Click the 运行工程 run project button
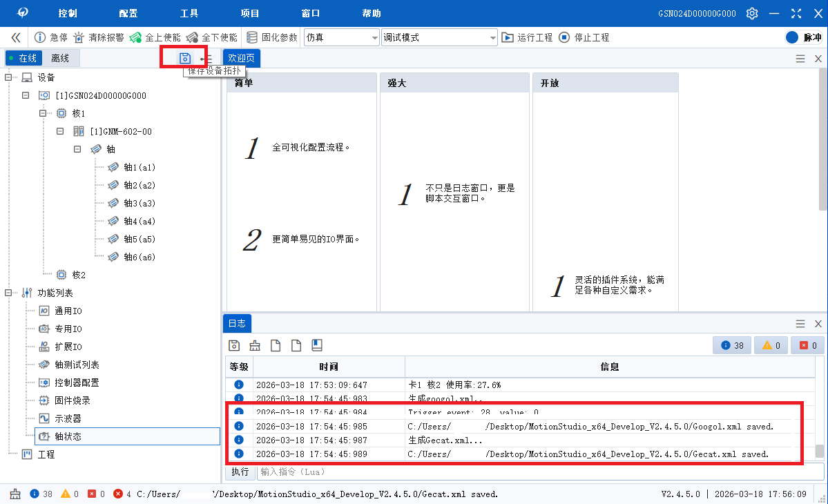Viewport: 828px width, 504px height. (527, 37)
